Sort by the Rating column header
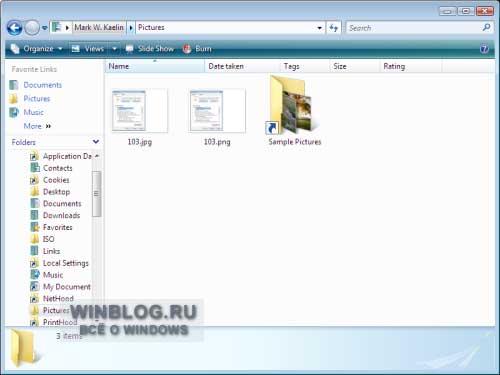This screenshot has height=375, width=500. click(x=411, y=66)
